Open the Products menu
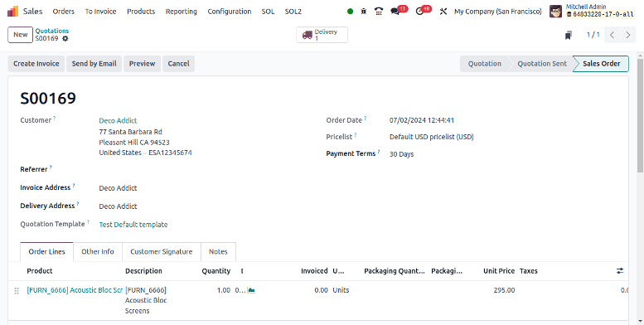644x325 pixels. click(x=141, y=12)
